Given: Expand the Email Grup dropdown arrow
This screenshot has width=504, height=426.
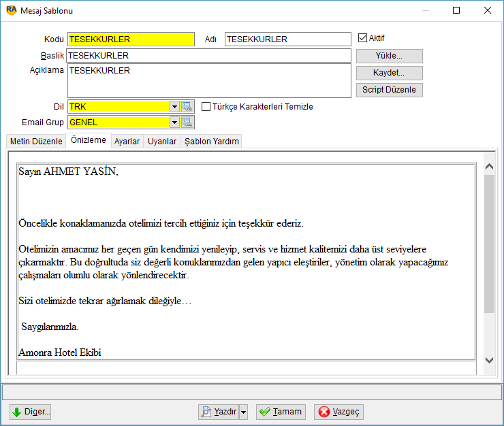Looking at the screenshot, I should pyautogui.click(x=174, y=122).
